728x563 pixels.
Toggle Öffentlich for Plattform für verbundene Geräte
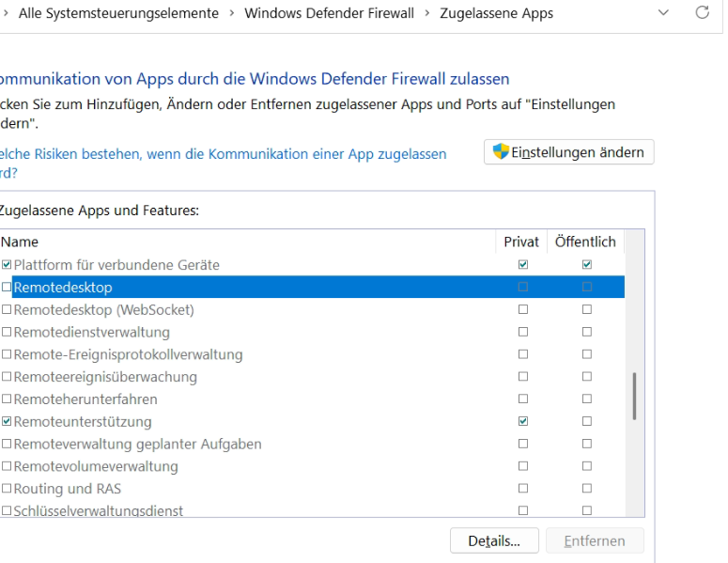pos(587,264)
